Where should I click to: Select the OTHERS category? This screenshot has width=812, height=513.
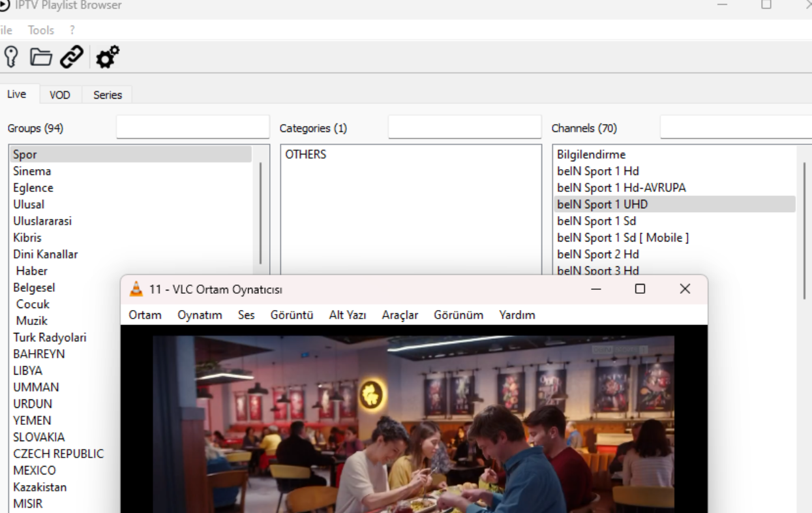[305, 155]
